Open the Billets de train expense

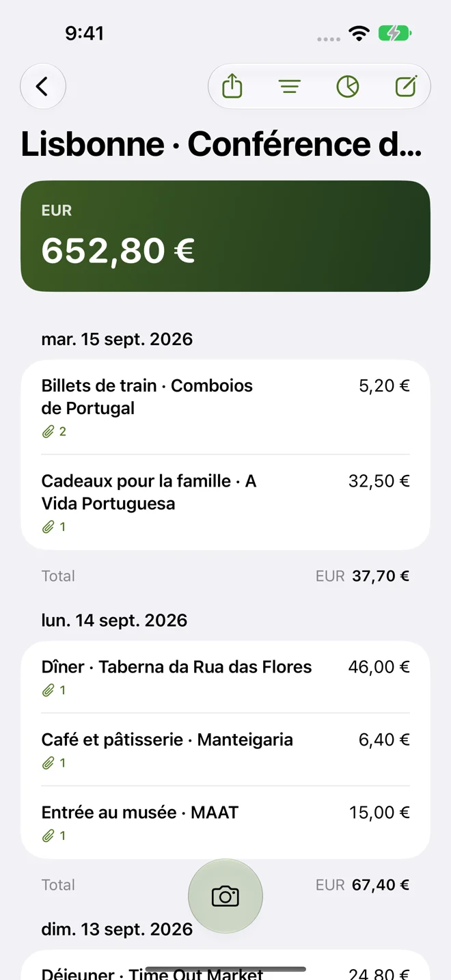click(225, 407)
